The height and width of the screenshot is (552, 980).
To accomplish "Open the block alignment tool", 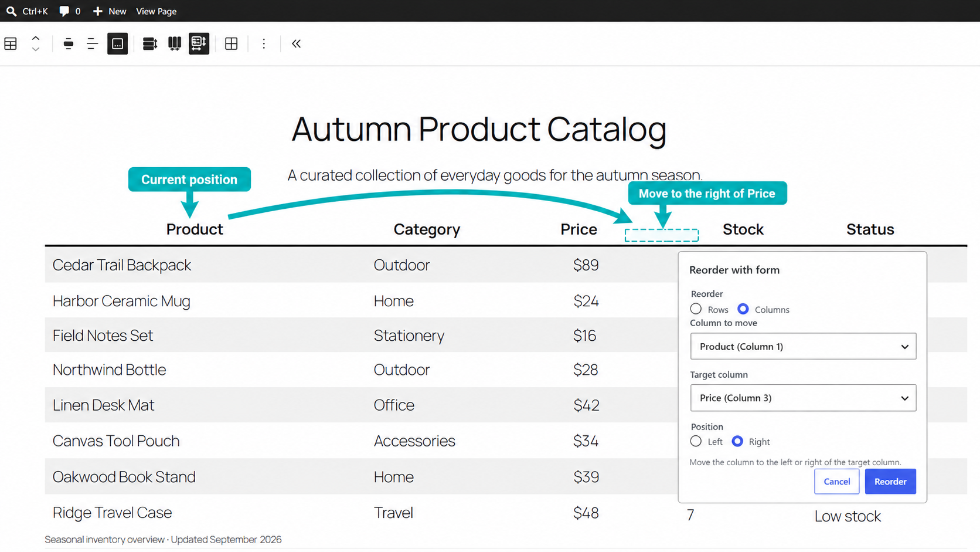I will tap(69, 44).
